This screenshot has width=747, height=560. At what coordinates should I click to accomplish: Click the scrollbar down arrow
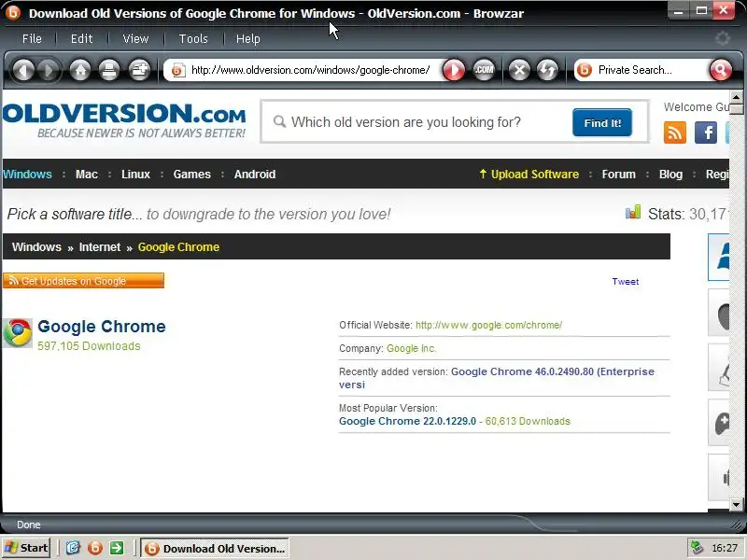(x=736, y=504)
